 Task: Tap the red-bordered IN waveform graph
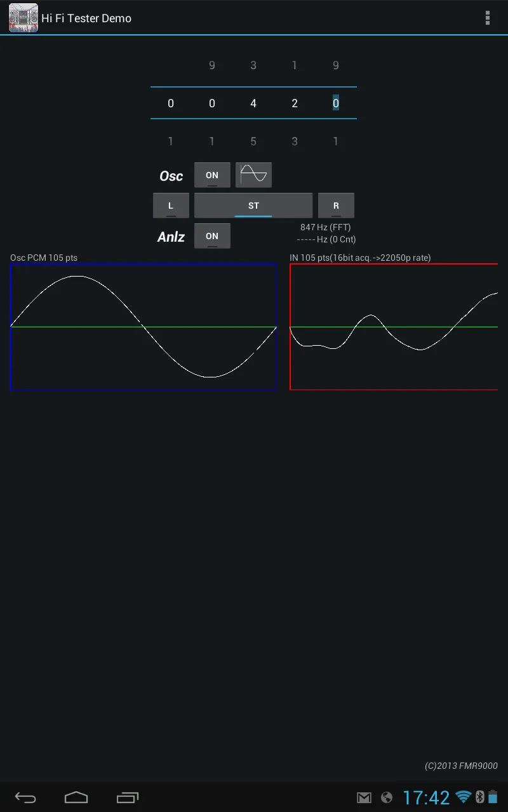tap(394, 327)
